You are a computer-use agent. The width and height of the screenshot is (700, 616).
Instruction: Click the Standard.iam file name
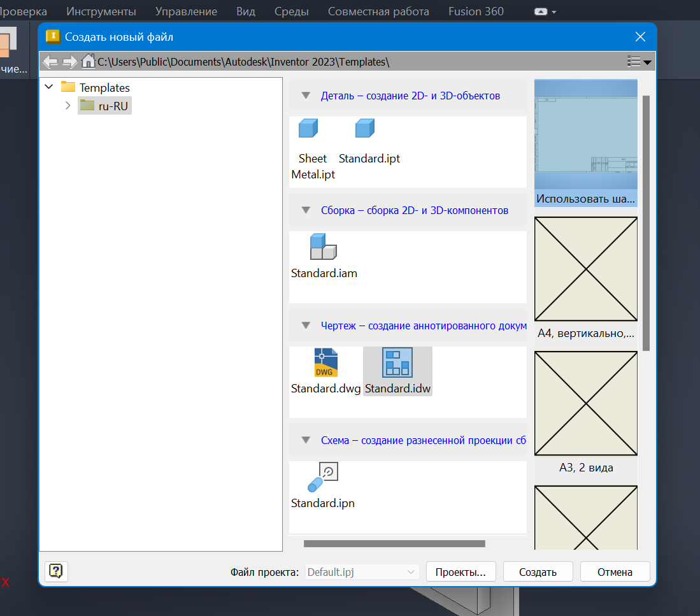(324, 273)
